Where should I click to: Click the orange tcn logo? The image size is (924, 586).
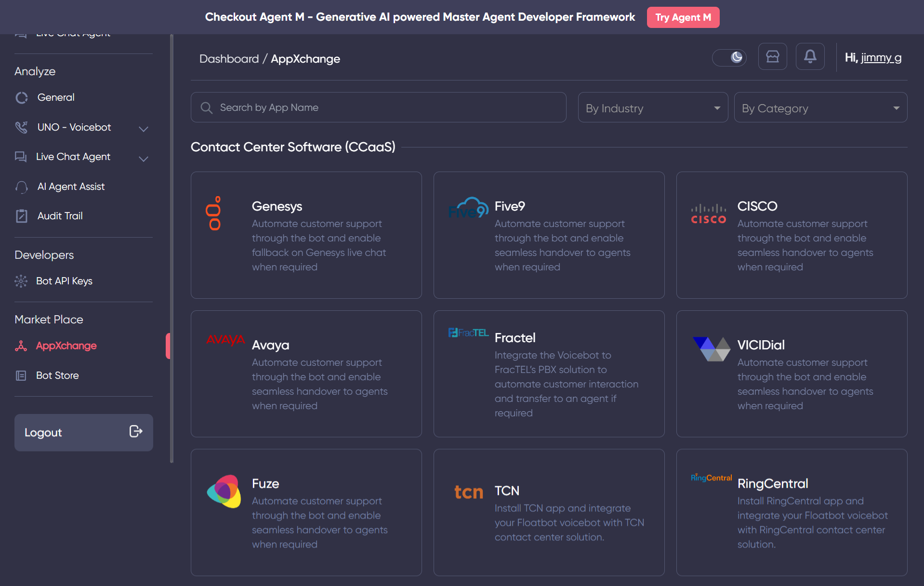[469, 492]
